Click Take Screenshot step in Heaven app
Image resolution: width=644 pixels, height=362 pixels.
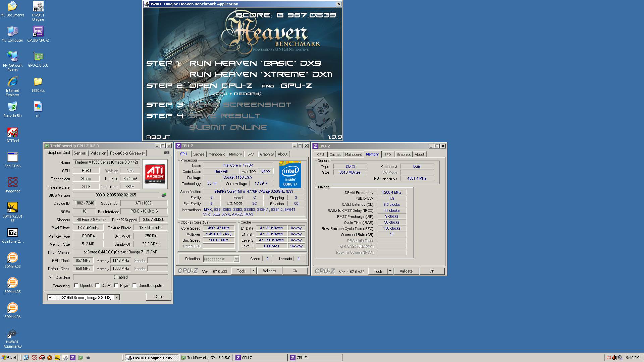[x=240, y=105]
